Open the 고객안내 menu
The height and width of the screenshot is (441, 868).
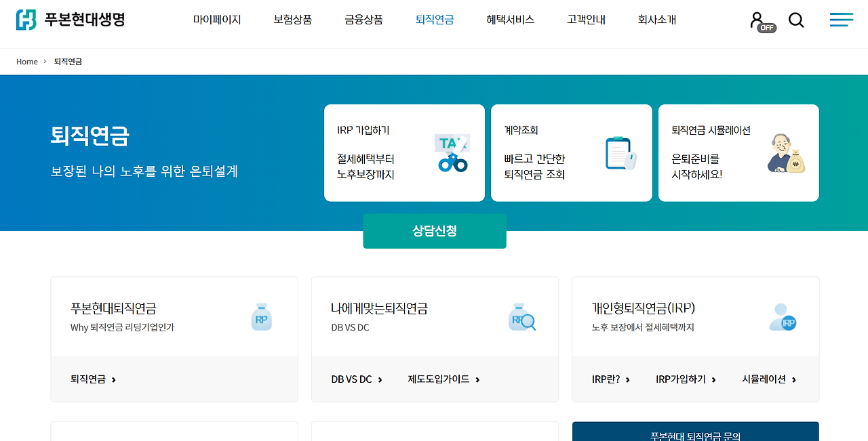[x=587, y=20]
